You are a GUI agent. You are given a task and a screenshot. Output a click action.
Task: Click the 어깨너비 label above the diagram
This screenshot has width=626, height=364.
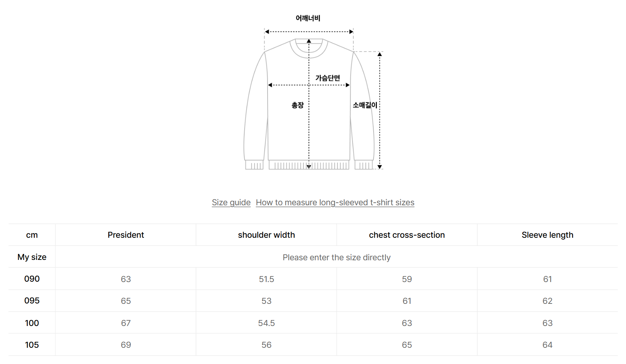(x=308, y=18)
